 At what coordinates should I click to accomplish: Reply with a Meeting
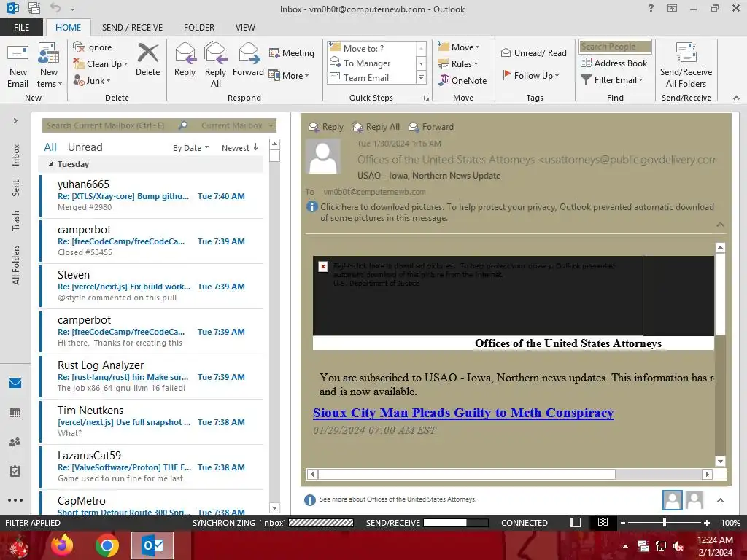tap(292, 52)
